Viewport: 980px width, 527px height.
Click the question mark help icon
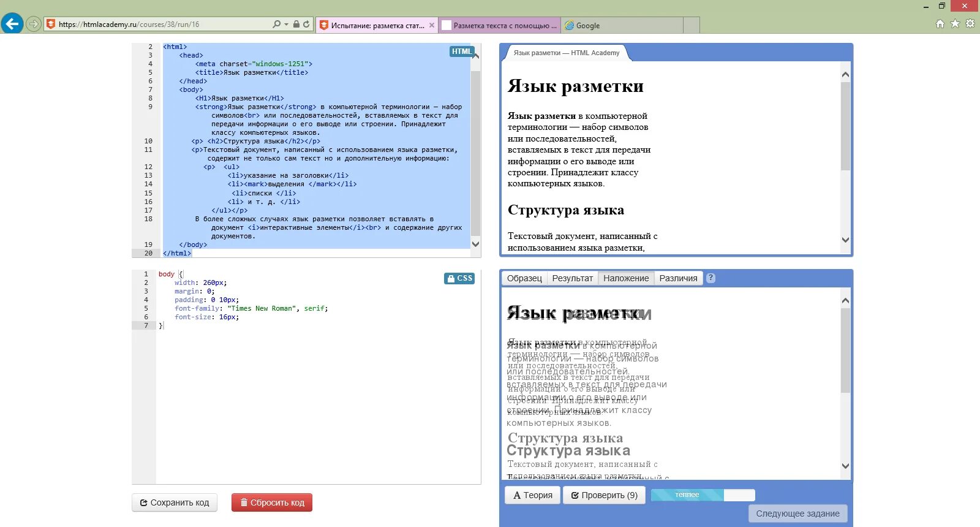(x=710, y=278)
